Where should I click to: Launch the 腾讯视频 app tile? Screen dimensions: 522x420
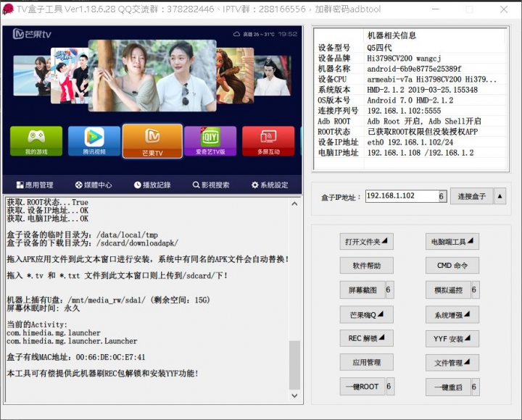click(94, 141)
